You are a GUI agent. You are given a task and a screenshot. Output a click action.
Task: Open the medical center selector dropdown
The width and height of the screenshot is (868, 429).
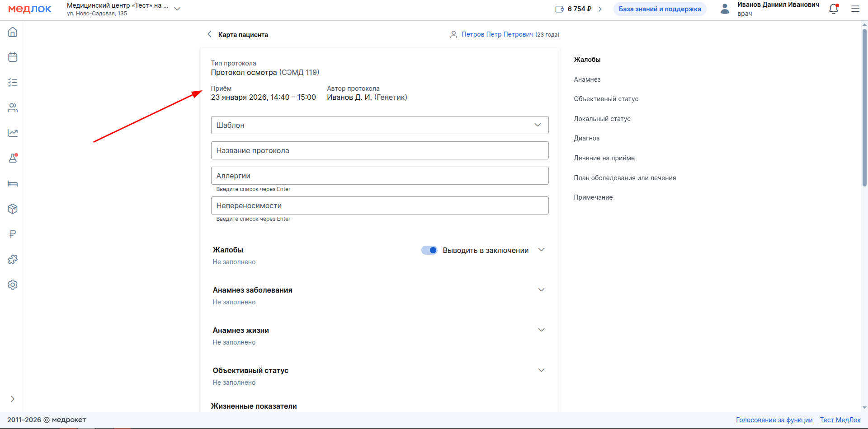pos(177,9)
